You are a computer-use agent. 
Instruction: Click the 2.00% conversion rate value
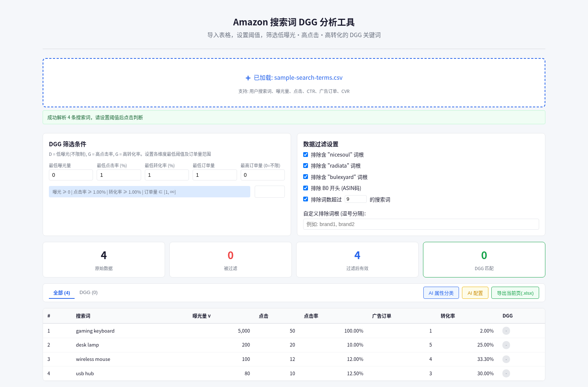tap(487, 331)
